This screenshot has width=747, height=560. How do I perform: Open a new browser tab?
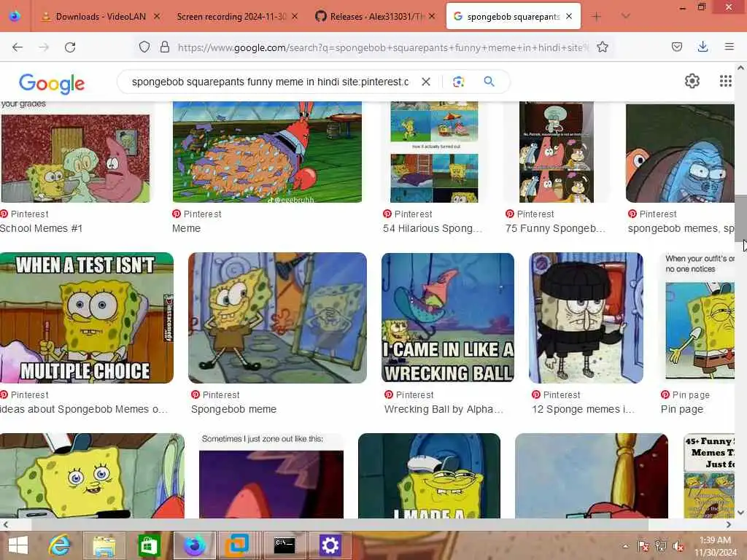(596, 17)
